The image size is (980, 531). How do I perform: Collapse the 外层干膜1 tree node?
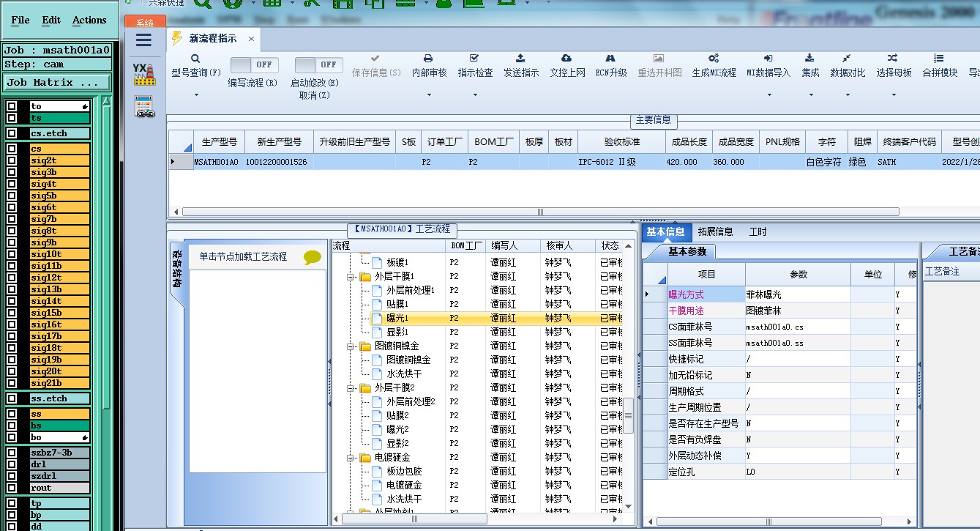[351, 277]
